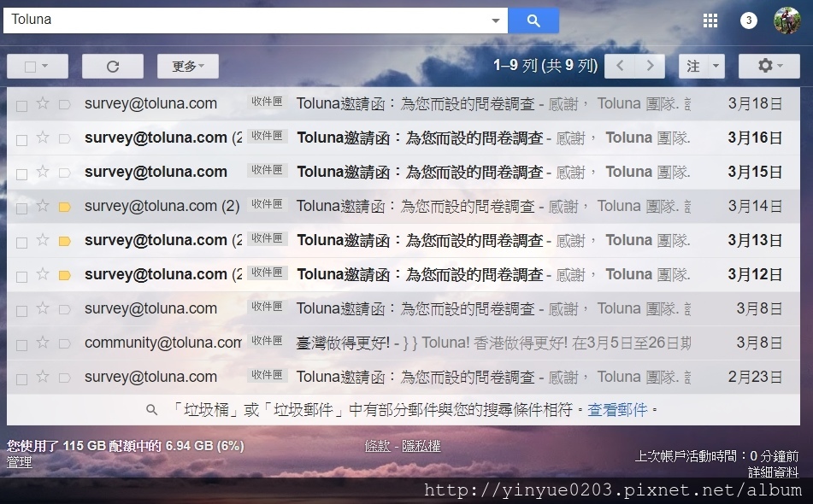The image size is (813, 504).
Task: Check the 3月15日 email checkbox
Action: 21,174
